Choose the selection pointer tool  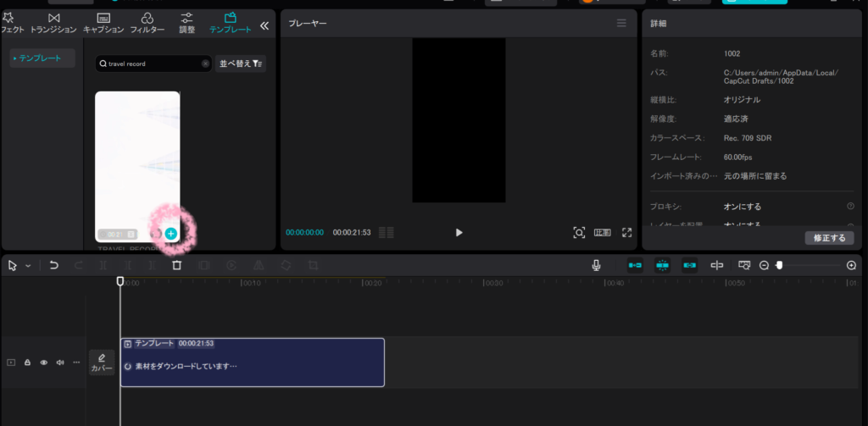13,266
